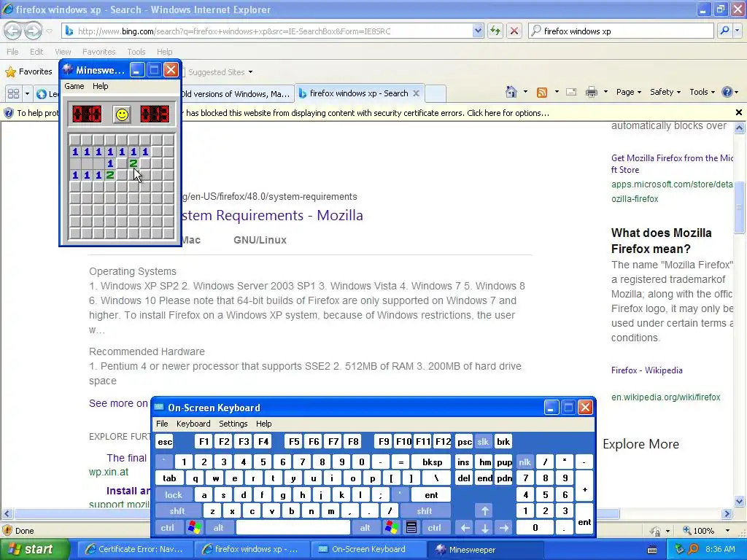Image resolution: width=747 pixels, height=560 pixels.
Task: Open Internet Explorer View menu
Action: [63, 52]
